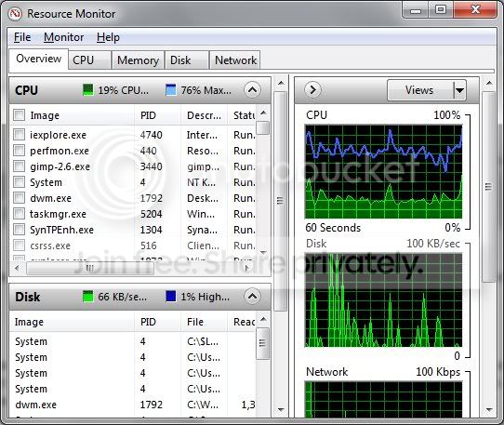This screenshot has height=425, width=504.
Task: Sort CPU list by Description column header
Action: click(x=204, y=115)
